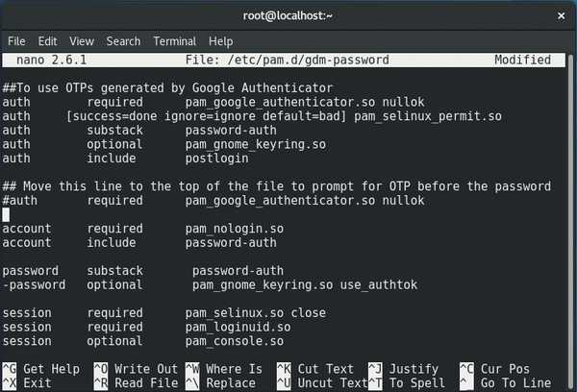The height and width of the screenshot is (392, 577).
Task: Click the empty cursor line above account
Action: (x=96, y=214)
